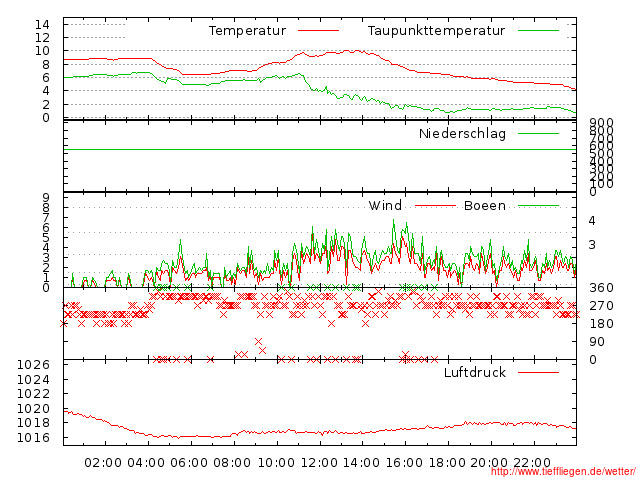Viewport: 640px width, 480px height.
Task: Click the Luftdruck legend label
Action: [475, 372]
